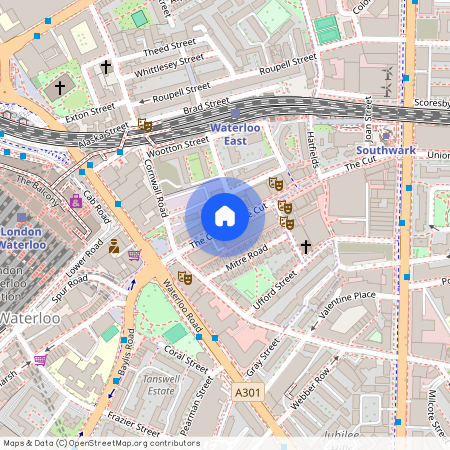Select the theatre icon just above the Ufford Street church cross
Image resolution: width=450 pixels, height=450 pixels.
pyautogui.click(x=287, y=223)
